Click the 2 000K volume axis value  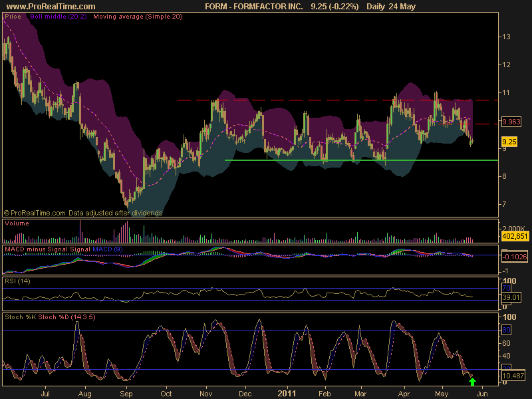[x=513, y=228]
